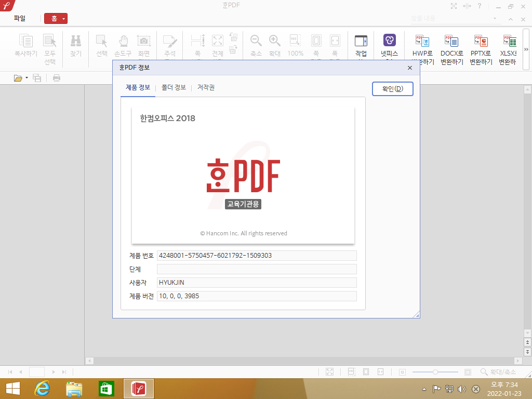532x399 pixels.
Task: Click HWP로 변환하기 convert icon
Action: point(422,41)
